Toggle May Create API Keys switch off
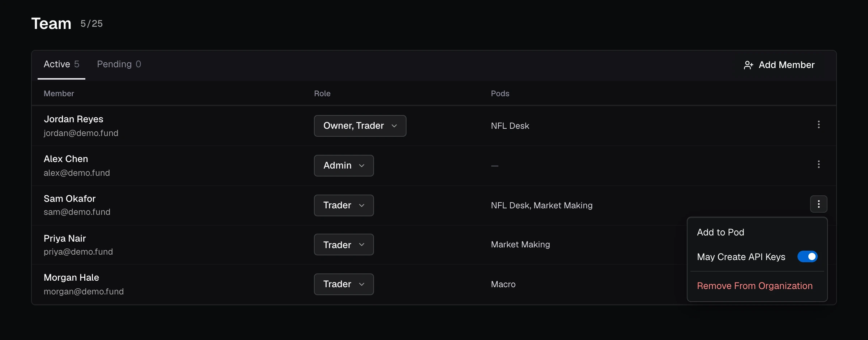 pyautogui.click(x=807, y=256)
